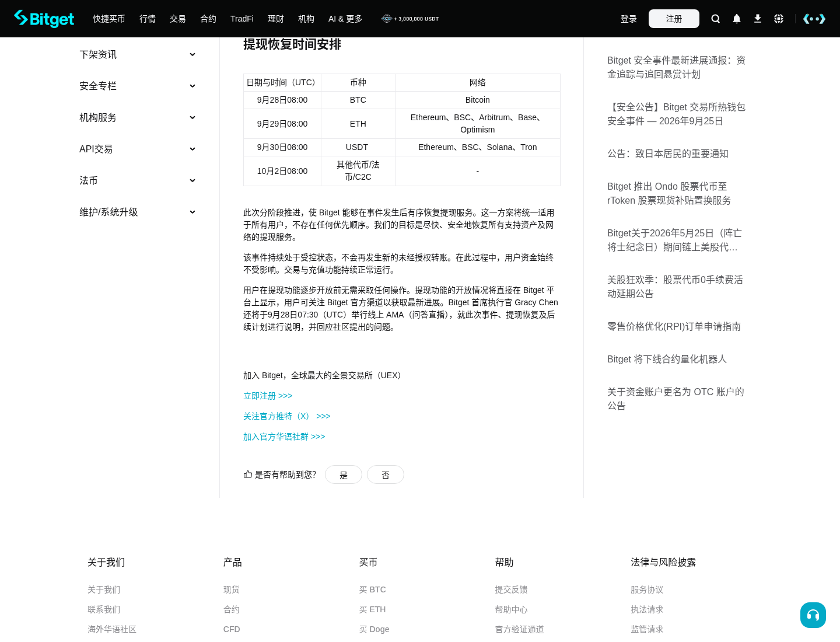This screenshot has width=840, height=642.
Task: Expand the 下架资讯 sidebar section
Action: [x=138, y=54]
